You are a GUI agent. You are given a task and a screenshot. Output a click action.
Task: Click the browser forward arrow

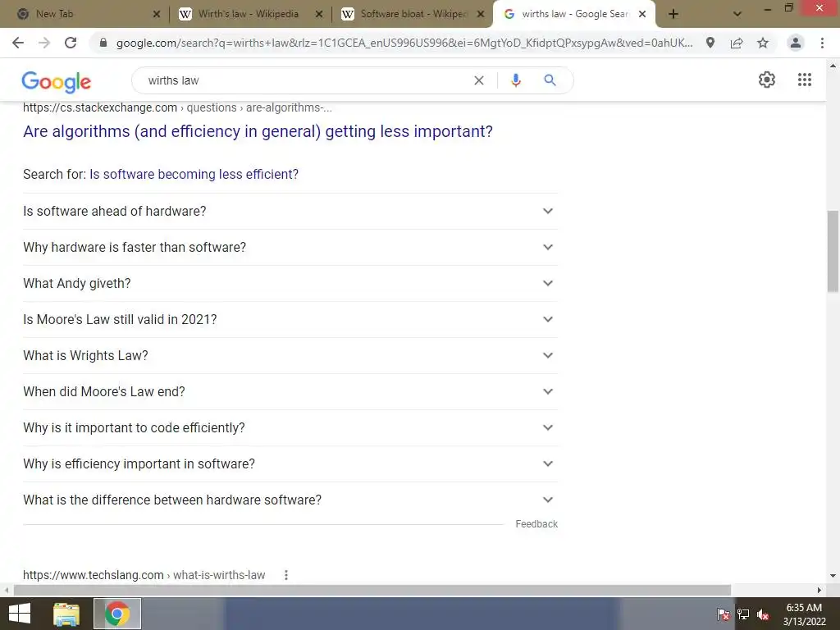pos(44,43)
